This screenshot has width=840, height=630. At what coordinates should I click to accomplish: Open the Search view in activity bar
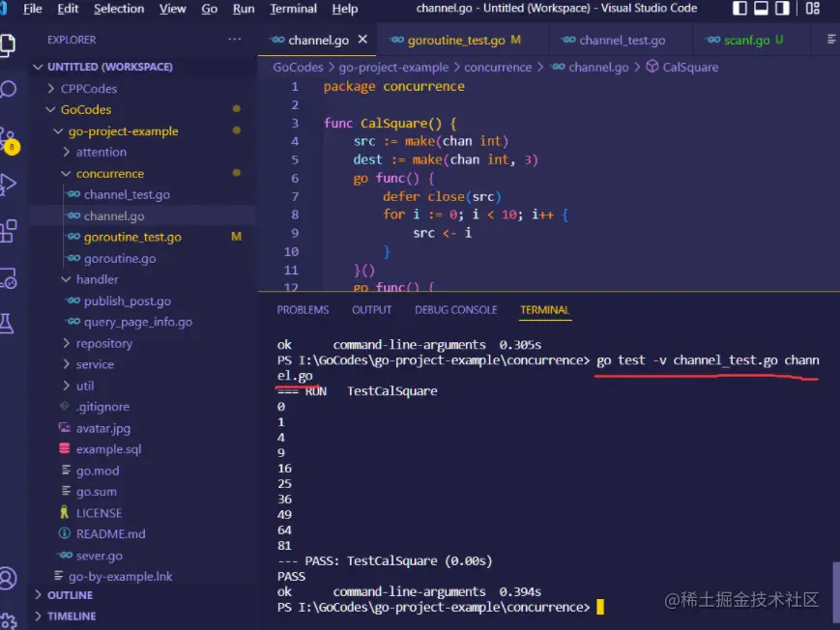[8, 89]
